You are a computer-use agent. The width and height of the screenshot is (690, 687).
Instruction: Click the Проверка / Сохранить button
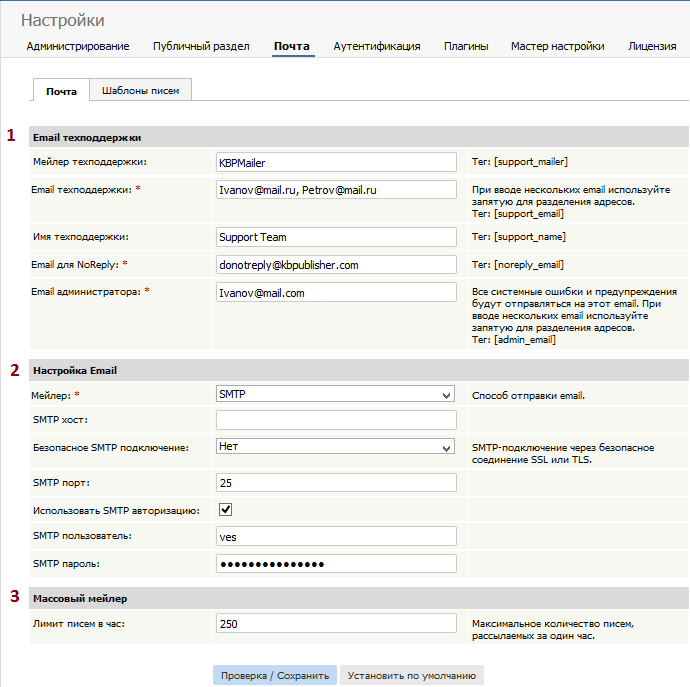click(275, 675)
